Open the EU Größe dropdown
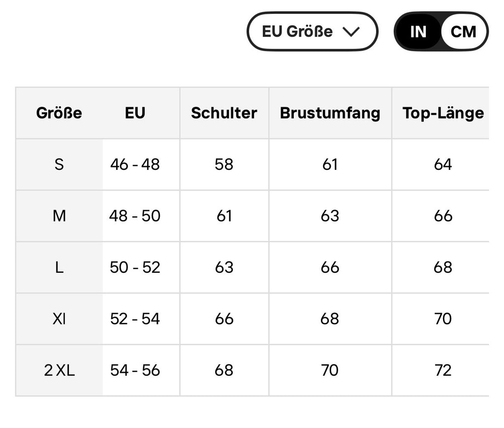504x428 pixels. 312,32
